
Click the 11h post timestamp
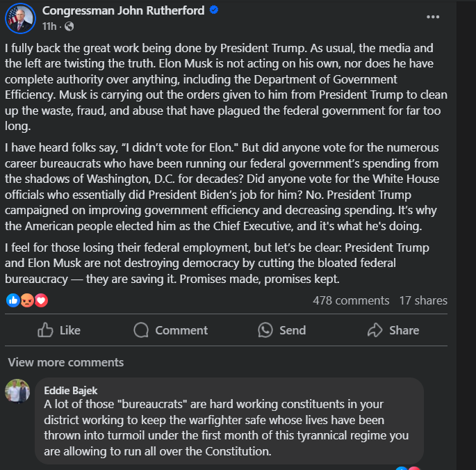[x=49, y=26]
